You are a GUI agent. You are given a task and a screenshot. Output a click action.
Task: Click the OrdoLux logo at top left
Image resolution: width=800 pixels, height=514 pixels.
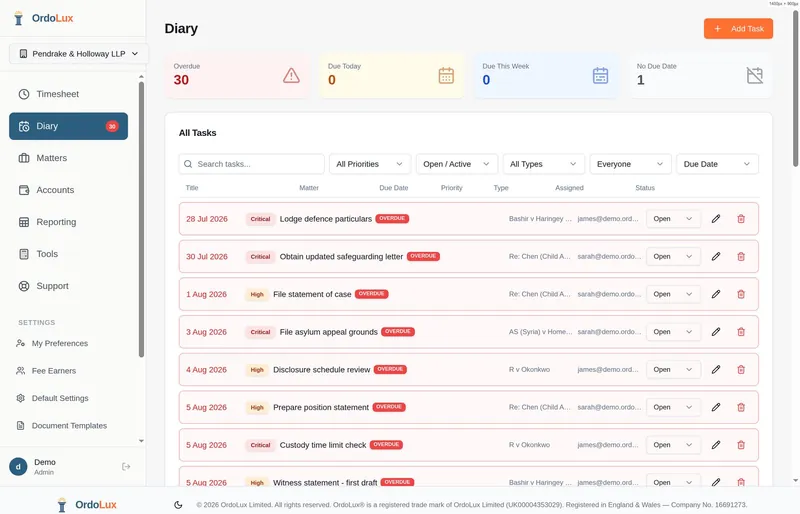point(43,18)
